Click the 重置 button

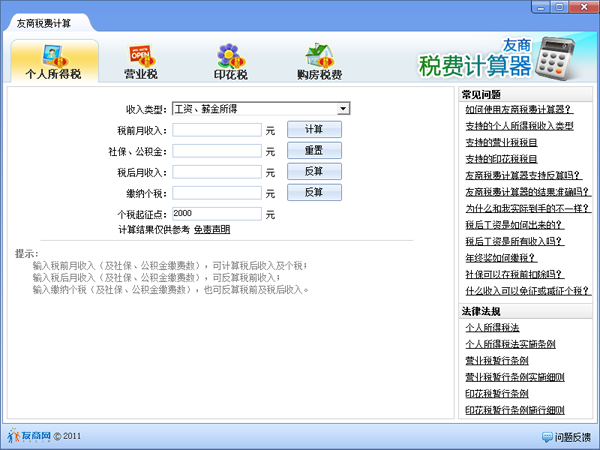click(x=314, y=150)
